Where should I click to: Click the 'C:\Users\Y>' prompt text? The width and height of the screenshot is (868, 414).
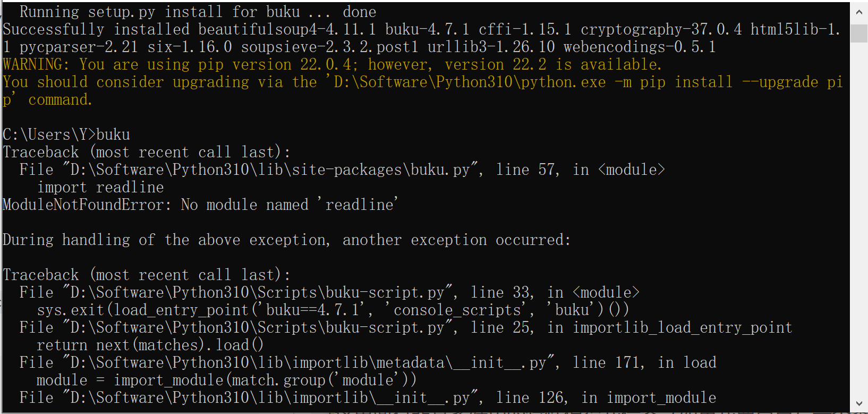point(49,135)
